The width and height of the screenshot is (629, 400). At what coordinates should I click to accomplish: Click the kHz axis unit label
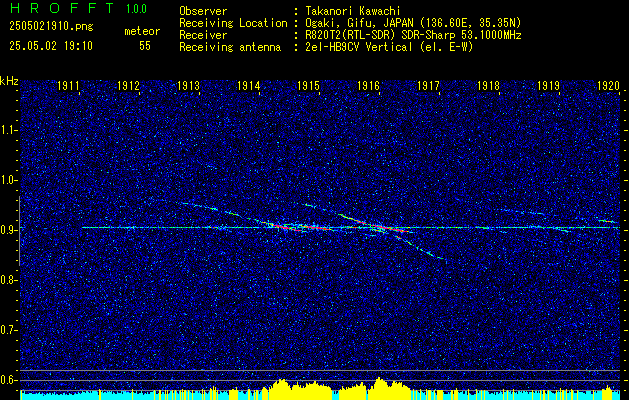click(9, 81)
